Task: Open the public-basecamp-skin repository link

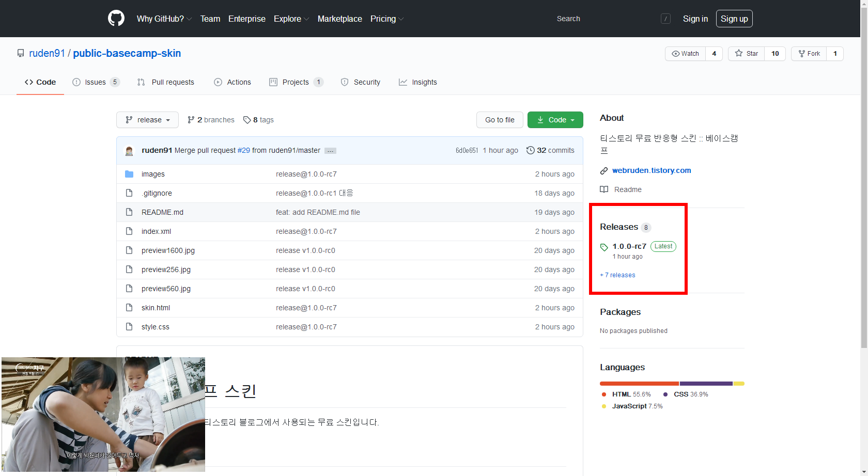Action: (127, 53)
